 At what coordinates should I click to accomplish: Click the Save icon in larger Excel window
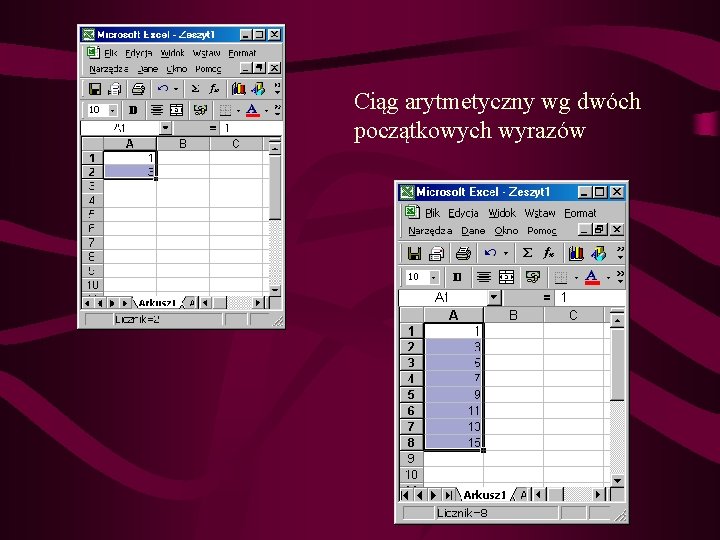coord(414,253)
